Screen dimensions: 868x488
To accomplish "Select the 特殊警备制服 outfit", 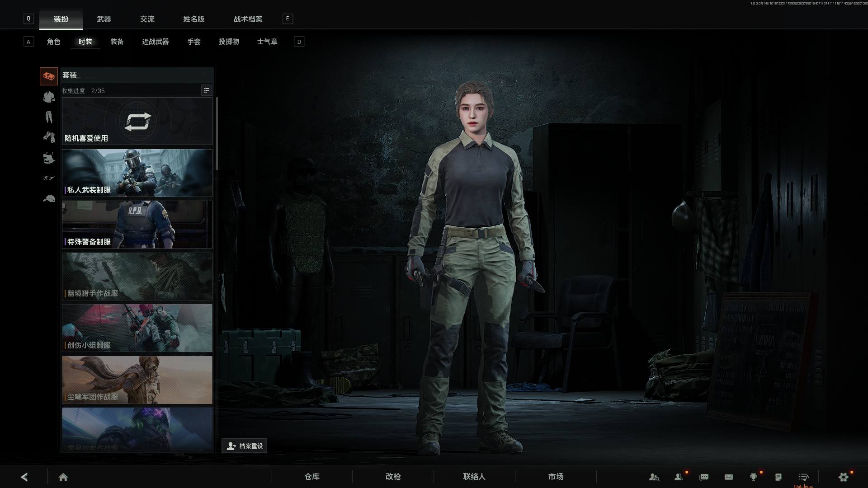I will pyautogui.click(x=137, y=225).
